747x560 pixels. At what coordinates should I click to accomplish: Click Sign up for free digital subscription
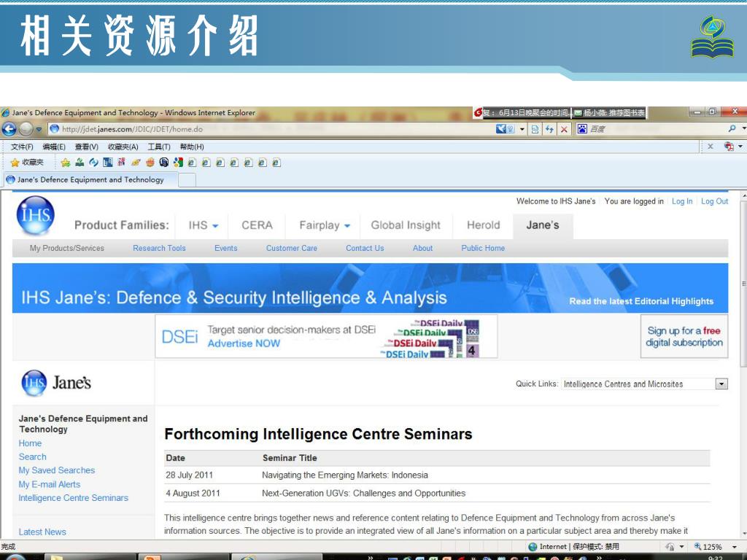pos(684,337)
